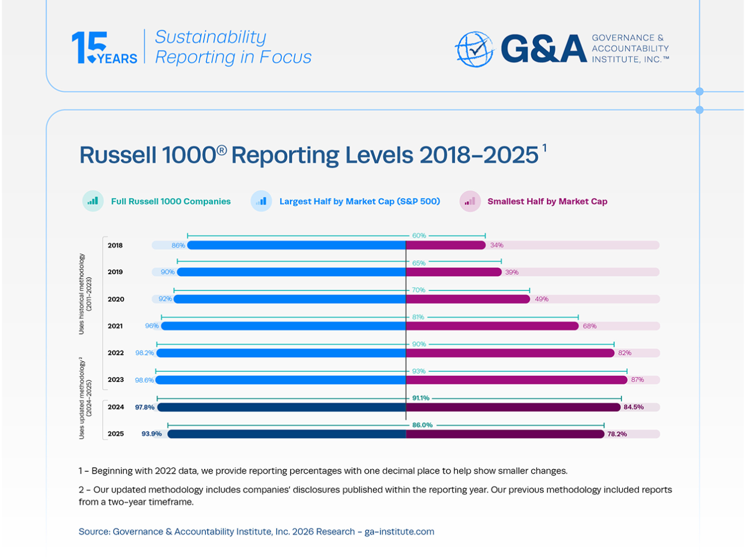
Task: Click the 97.8% value for 2024
Action: coord(145,407)
